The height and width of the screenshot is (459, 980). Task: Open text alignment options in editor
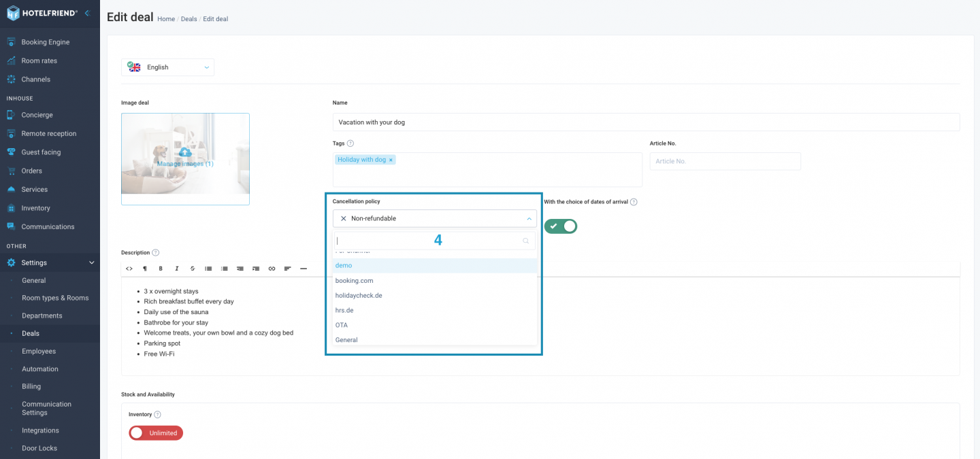(x=288, y=269)
